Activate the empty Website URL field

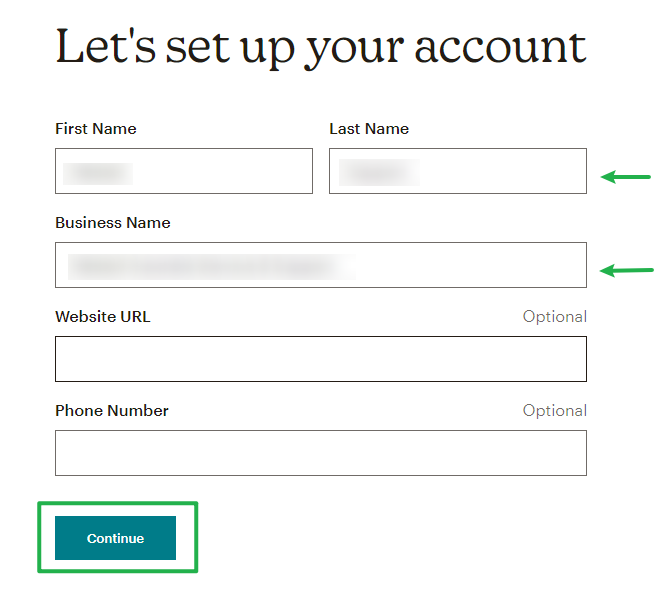point(321,359)
